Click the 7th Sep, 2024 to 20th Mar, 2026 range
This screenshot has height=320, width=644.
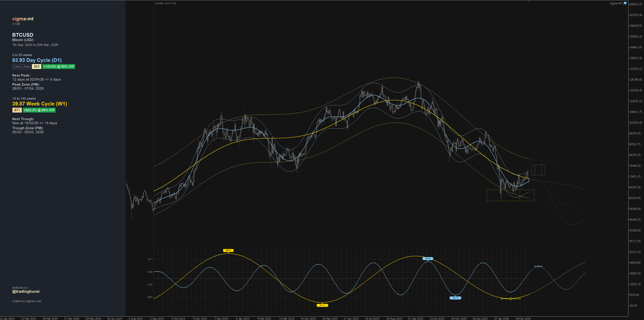tap(35, 45)
